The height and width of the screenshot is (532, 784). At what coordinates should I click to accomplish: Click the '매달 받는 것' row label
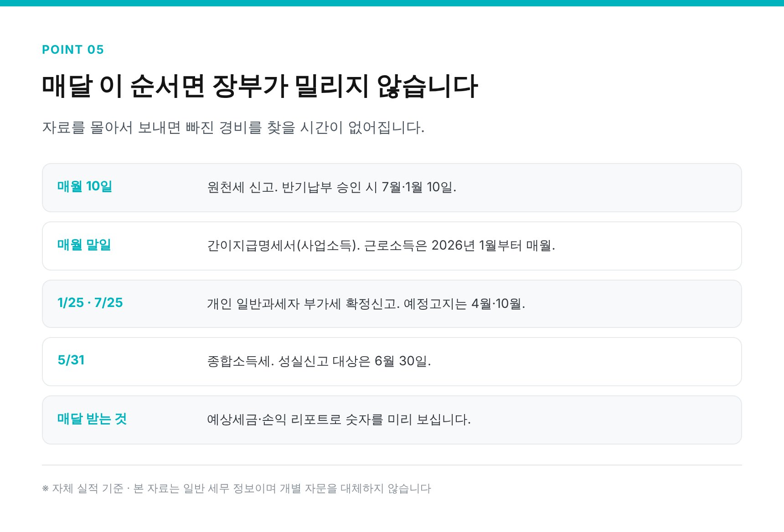(x=92, y=419)
